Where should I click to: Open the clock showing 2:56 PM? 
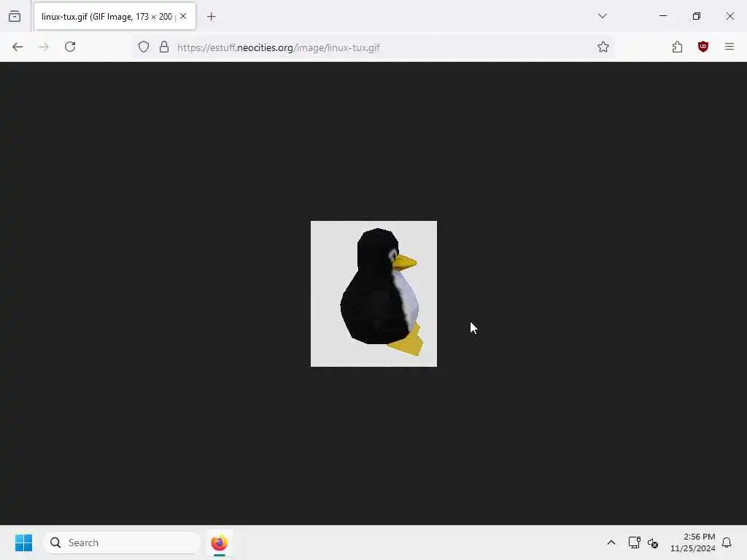pos(693,542)
